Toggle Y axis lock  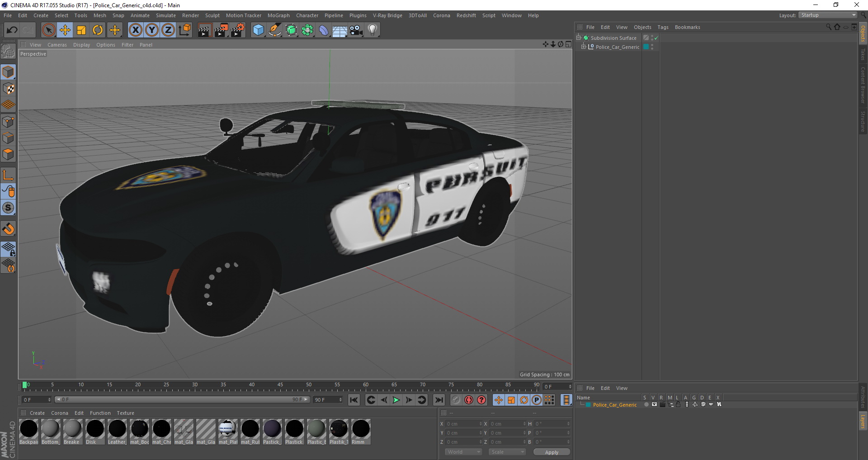click(x=152, y=30)
